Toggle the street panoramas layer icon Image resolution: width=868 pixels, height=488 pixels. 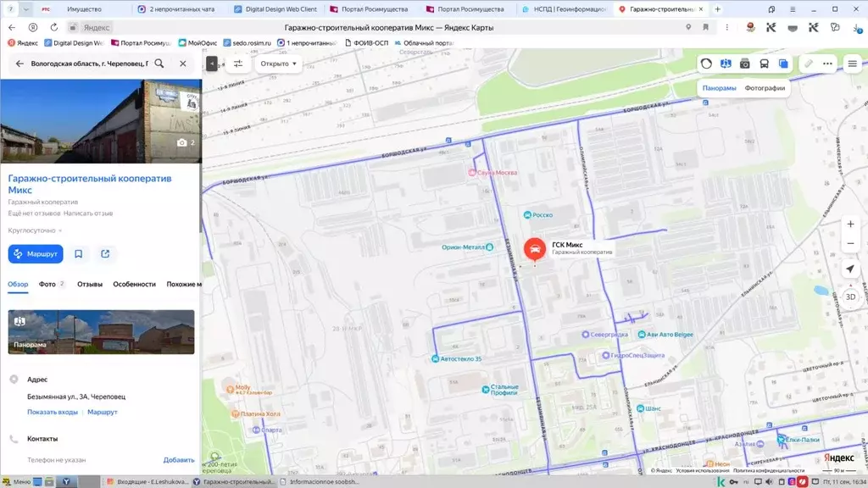(726, 64)
